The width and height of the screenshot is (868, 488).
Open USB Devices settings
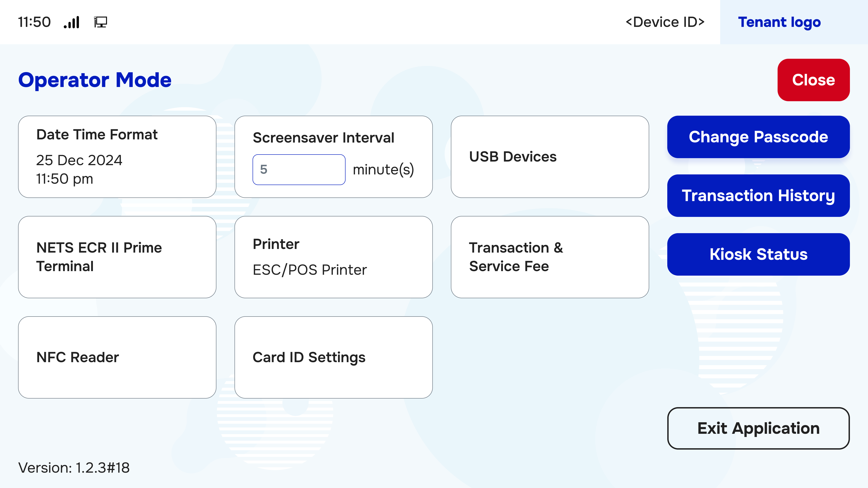(550, 157)
